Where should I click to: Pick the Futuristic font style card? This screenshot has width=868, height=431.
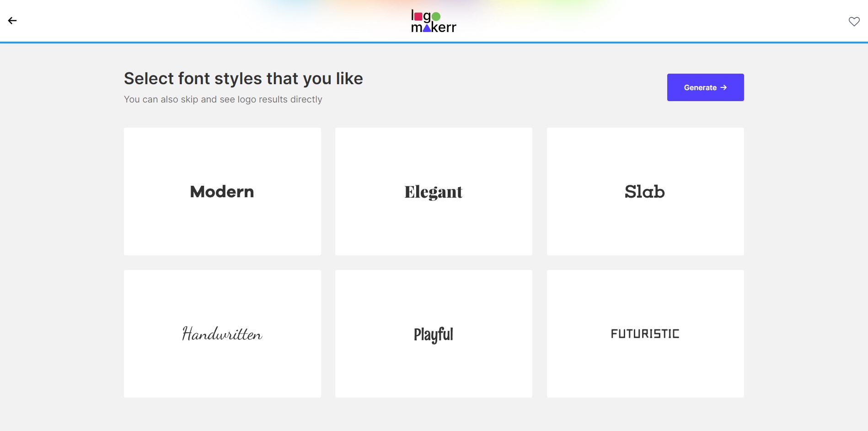click(645, 334)
